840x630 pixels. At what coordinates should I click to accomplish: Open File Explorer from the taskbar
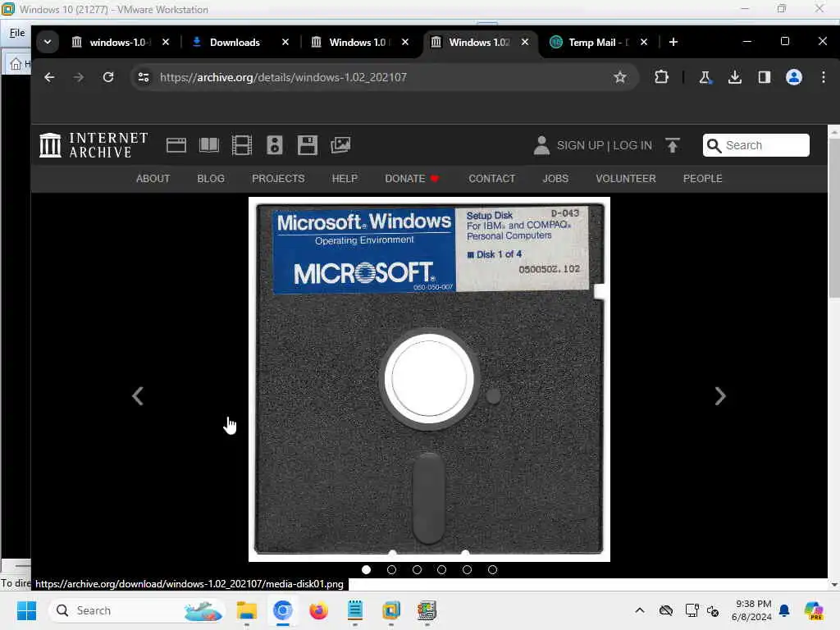point(246,610)
